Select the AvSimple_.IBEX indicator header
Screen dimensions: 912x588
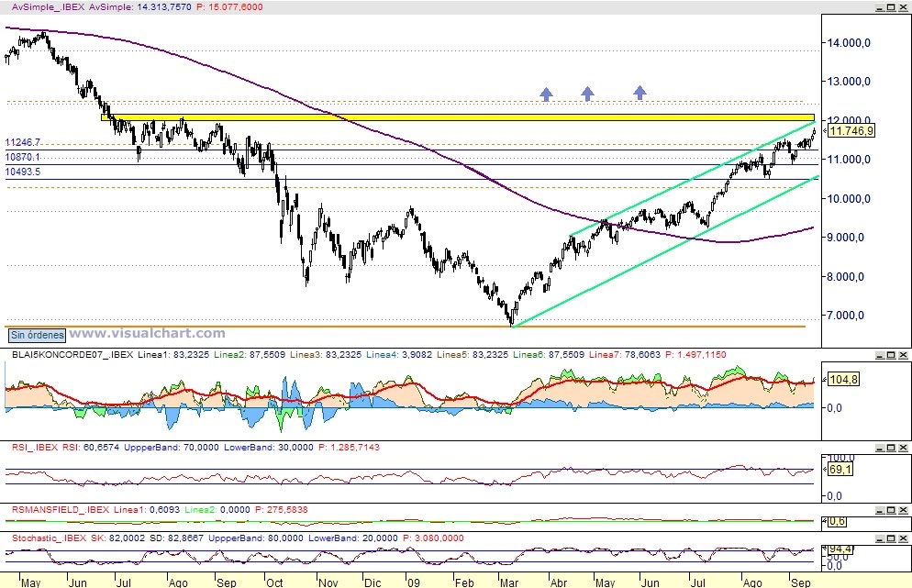point(49,7)
